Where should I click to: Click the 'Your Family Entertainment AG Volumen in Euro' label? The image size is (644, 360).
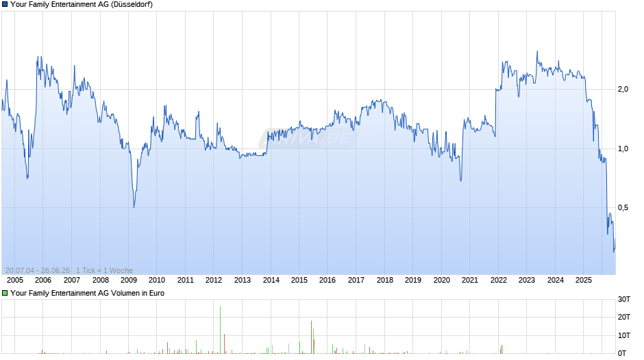(x=87, y=293)
